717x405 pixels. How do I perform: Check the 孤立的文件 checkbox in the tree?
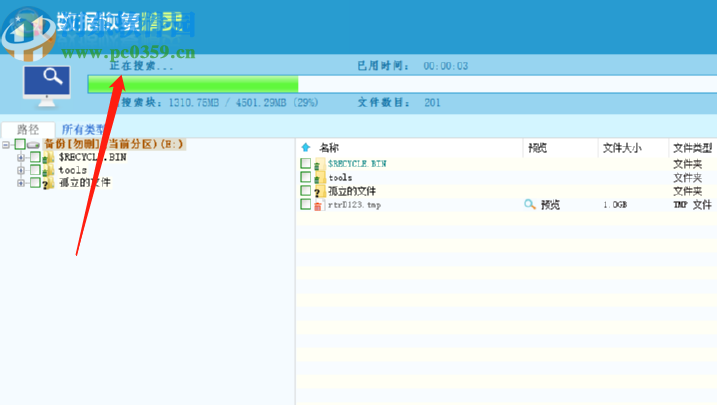(x=35, y=183)
